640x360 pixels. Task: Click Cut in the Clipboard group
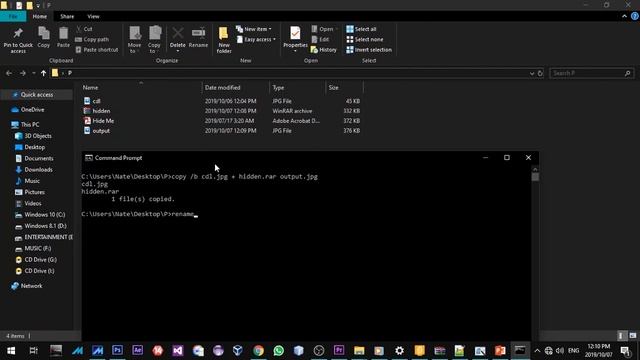pos(84,29)
